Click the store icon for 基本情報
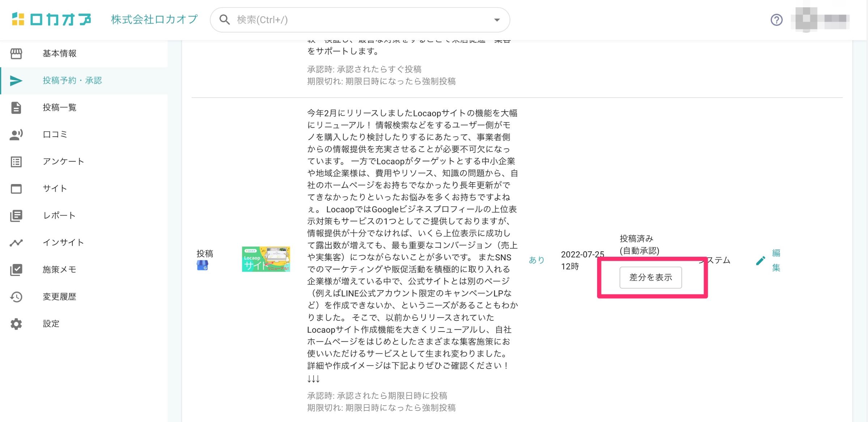This screenshot has width=868, height=422. point(16,54)
